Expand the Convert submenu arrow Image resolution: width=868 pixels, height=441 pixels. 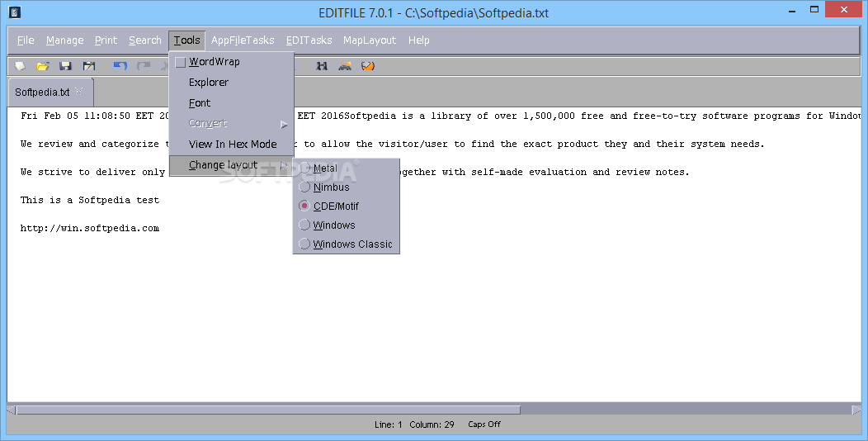tap(284, 124)
